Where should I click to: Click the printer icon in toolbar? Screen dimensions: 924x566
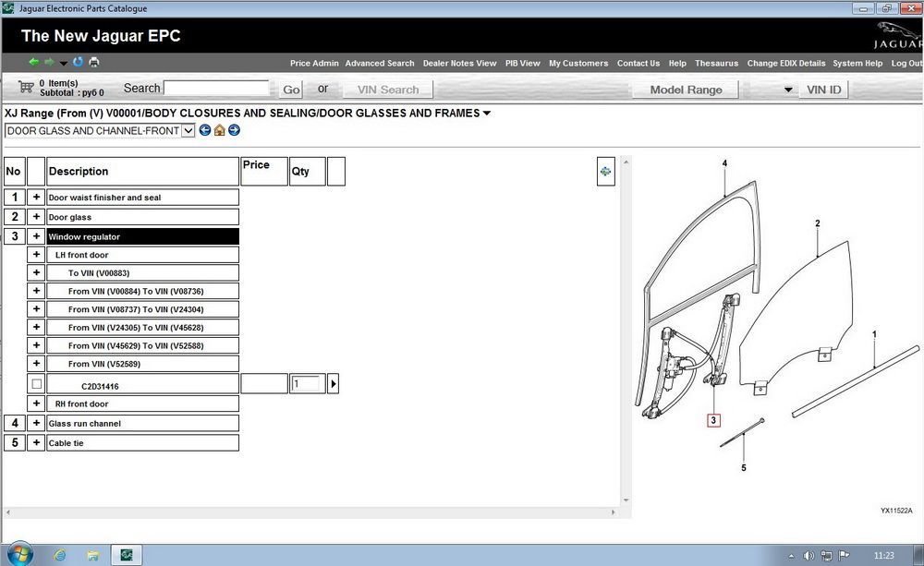coord(93,62)
